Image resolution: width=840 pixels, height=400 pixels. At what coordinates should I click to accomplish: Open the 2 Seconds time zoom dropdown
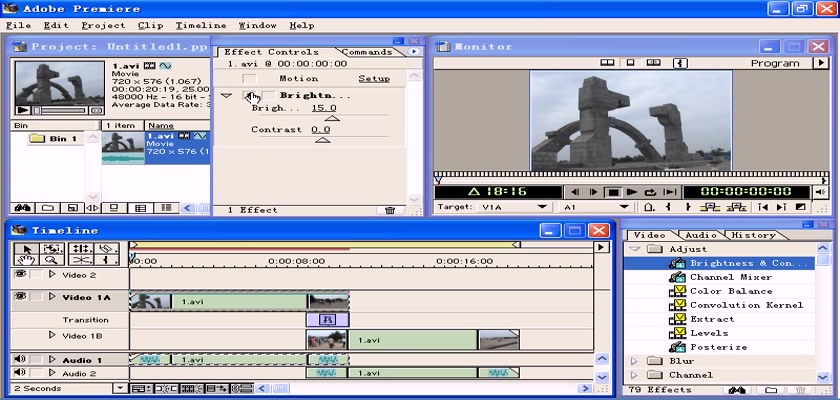point(121,388)
